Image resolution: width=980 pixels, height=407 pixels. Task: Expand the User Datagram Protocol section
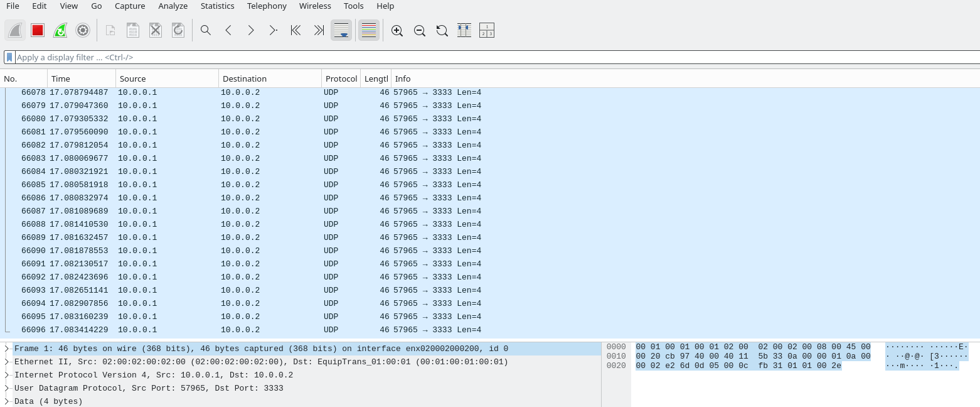7,388
